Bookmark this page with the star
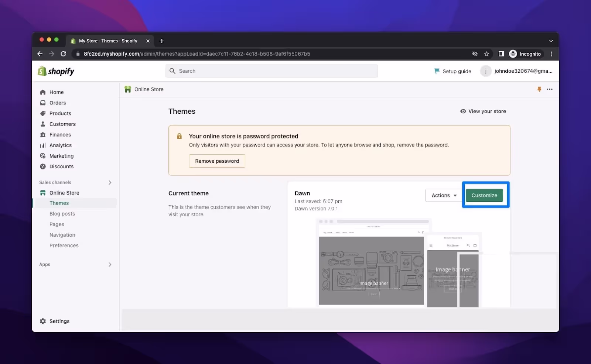591x364 pixels. pyautogui.click(x=486, y=54)
